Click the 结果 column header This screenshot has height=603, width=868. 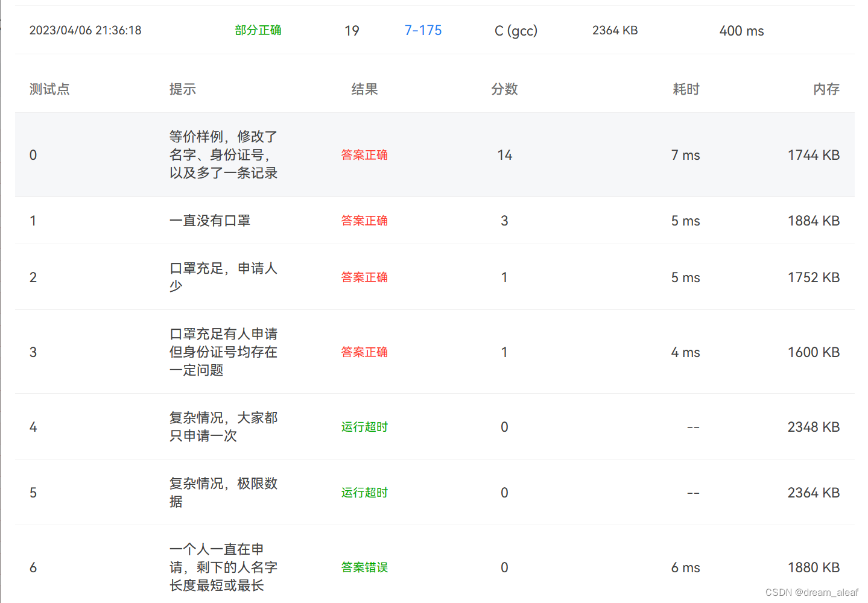tap(364, 89)
